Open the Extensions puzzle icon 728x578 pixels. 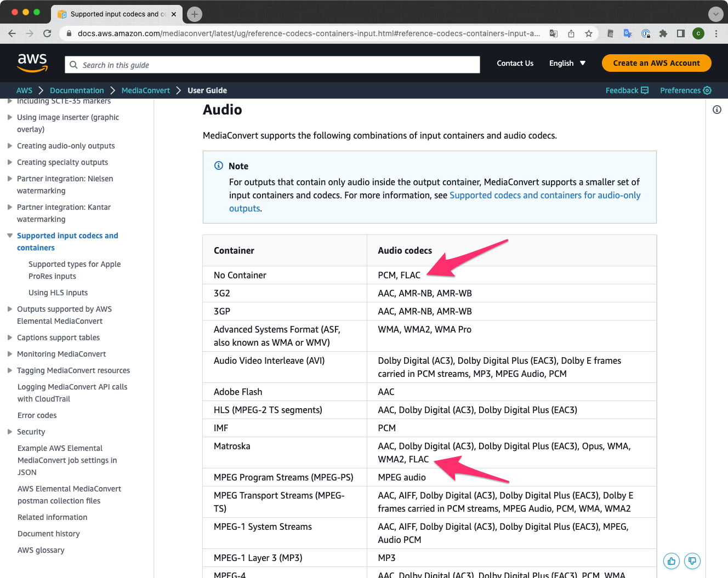point(663,33)
